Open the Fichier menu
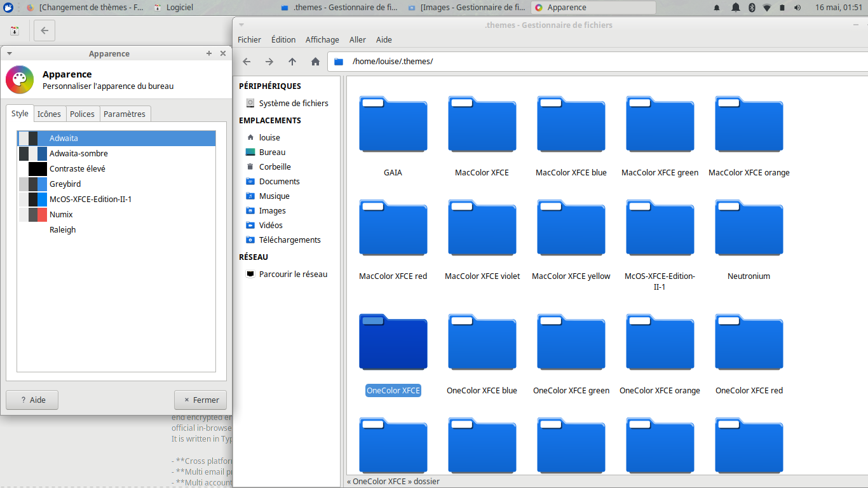868x488 pixels. 249,39
